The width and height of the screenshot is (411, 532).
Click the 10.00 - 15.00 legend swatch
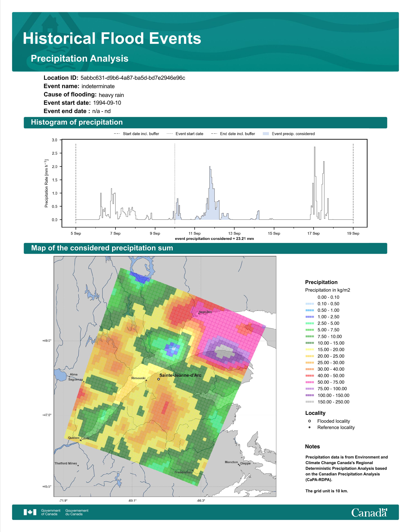pyautogui.click(x=310, y=343)
